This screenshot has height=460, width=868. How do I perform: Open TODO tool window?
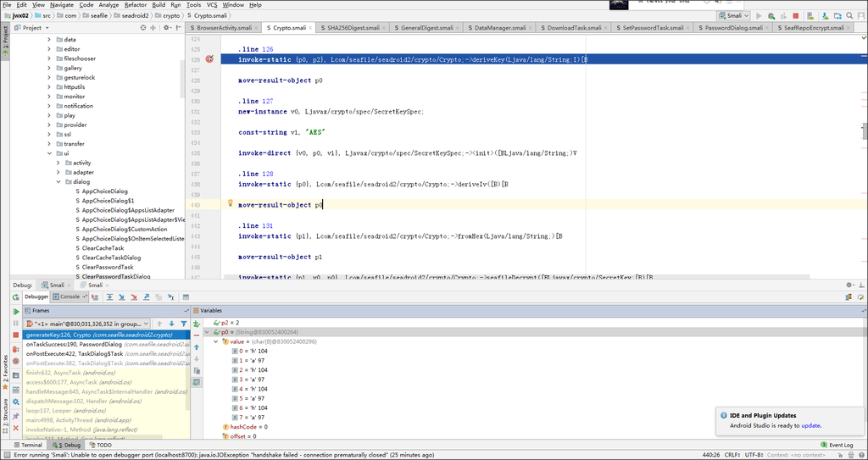click(x=100, y=445)
